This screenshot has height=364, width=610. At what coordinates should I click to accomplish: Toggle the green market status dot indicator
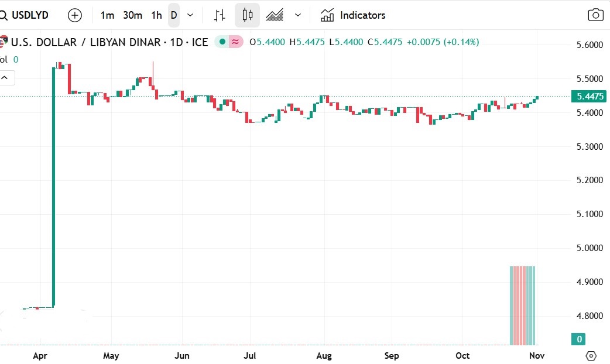pyautogui.click(x=221, y=42)
